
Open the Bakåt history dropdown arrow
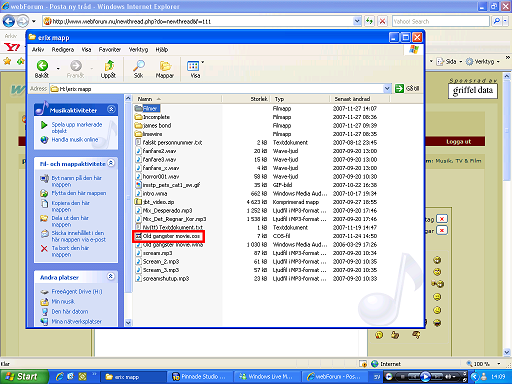pos(58,68)
